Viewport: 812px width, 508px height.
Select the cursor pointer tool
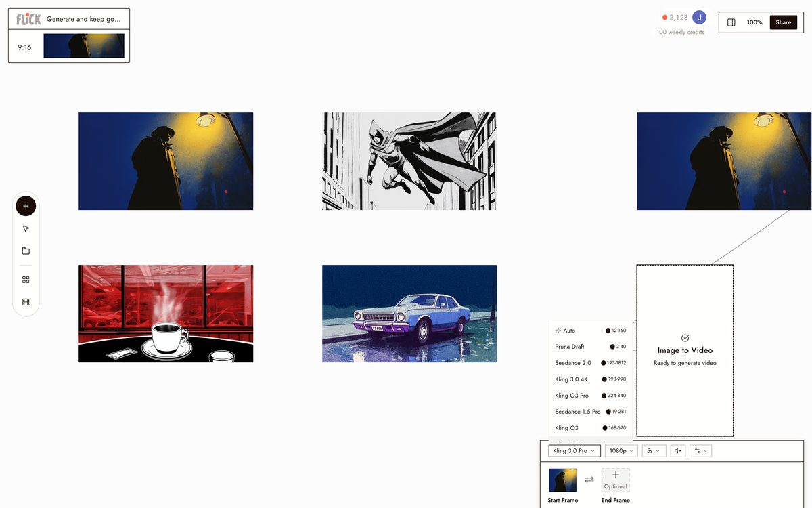[x=26, y=228]
